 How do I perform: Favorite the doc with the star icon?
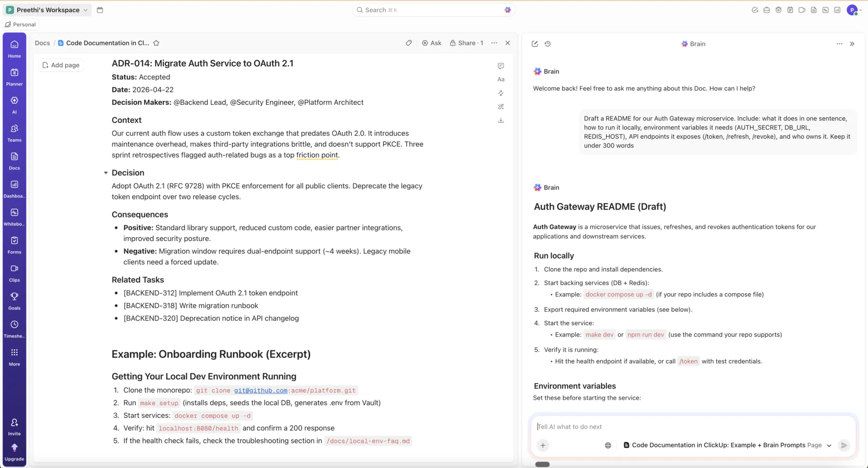point(156,43)
